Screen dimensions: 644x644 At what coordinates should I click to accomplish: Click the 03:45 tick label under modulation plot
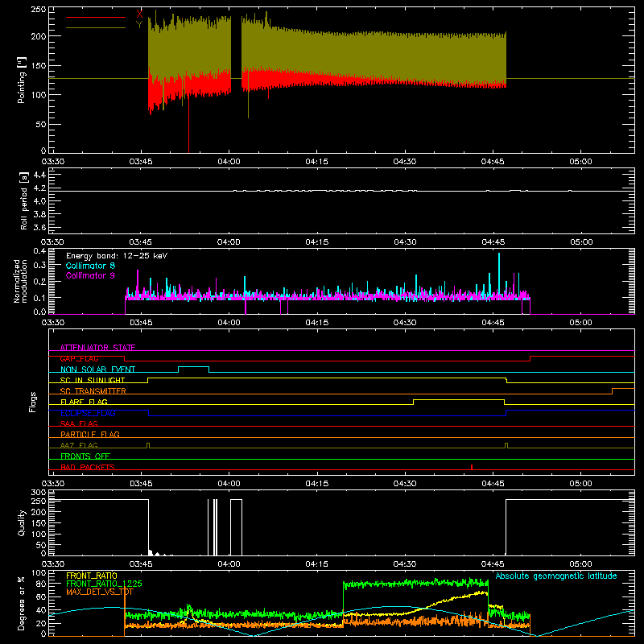[141, 323]
